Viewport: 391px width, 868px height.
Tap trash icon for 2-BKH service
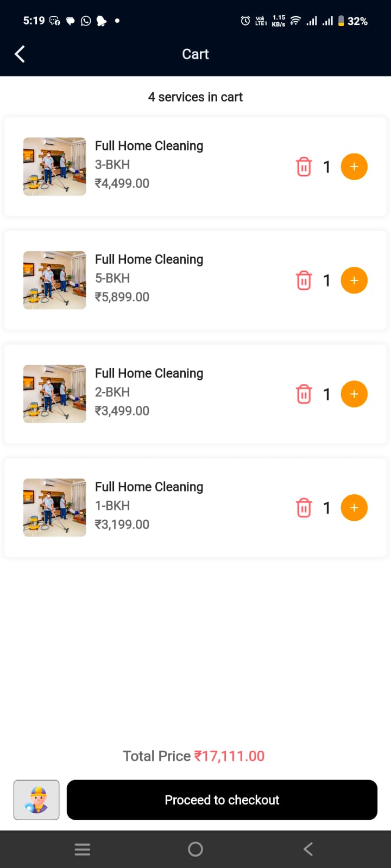point(304,394)
